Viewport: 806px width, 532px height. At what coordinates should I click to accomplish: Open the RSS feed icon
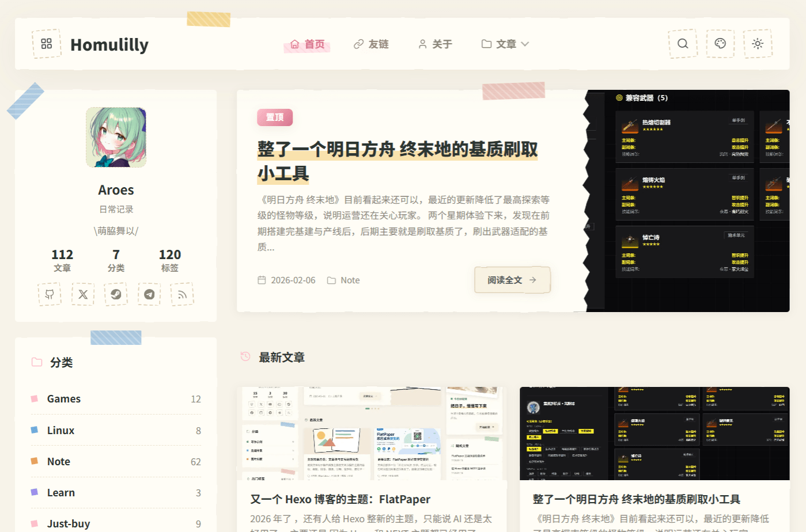182,294
